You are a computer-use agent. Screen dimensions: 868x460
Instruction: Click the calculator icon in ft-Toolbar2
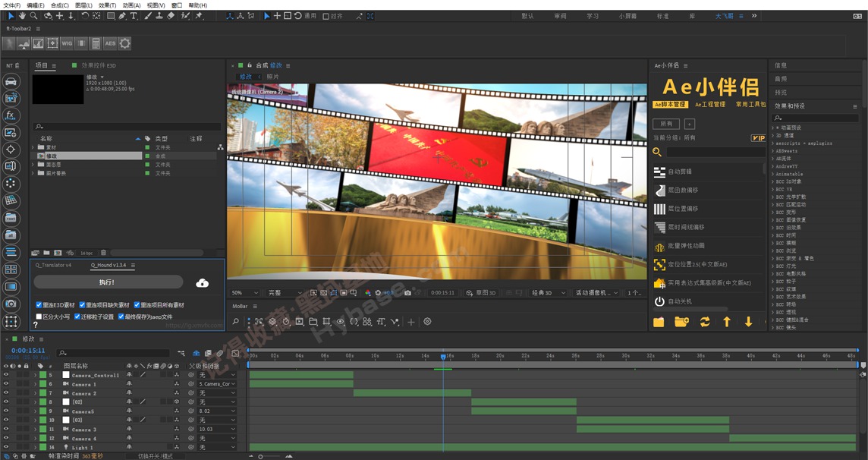96,43
